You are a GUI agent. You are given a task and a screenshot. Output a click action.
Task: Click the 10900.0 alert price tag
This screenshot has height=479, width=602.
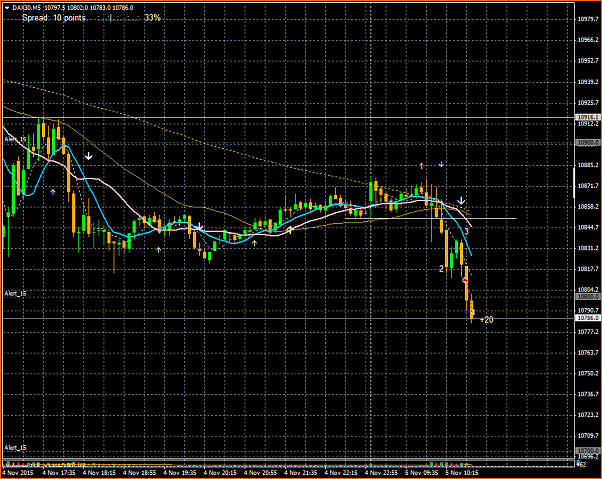(587, 142)
